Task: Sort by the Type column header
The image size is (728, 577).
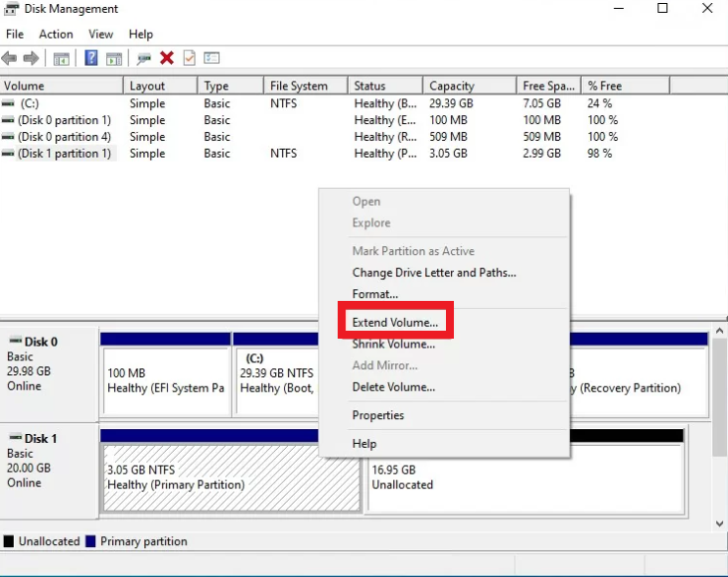Action: 230,85
